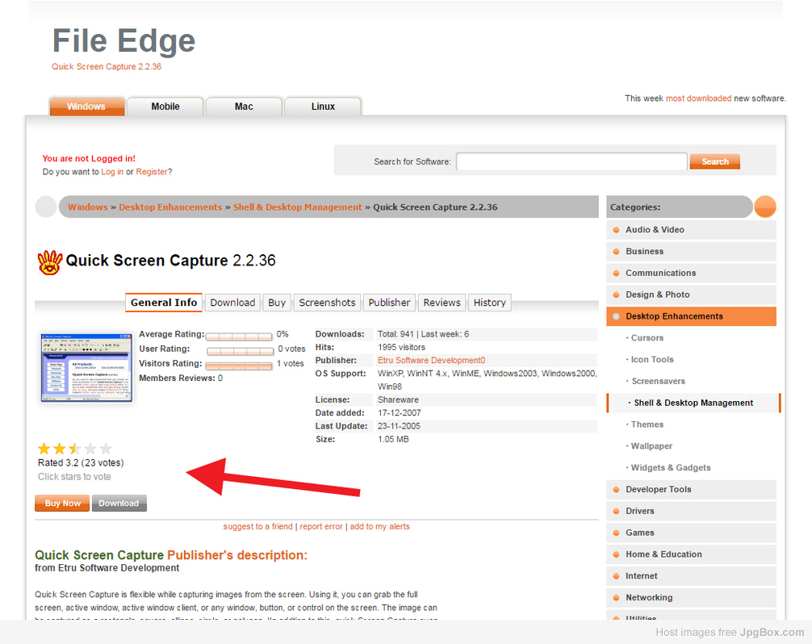Click the 'Total: 941 | Last week: 6' value
This screenshot has width=812, height=644.
(x=423, y=334)
